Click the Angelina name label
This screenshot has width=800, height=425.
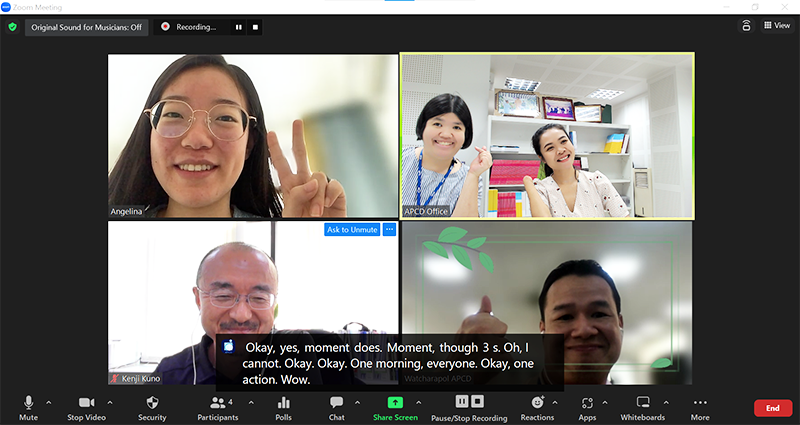(126, 211)
